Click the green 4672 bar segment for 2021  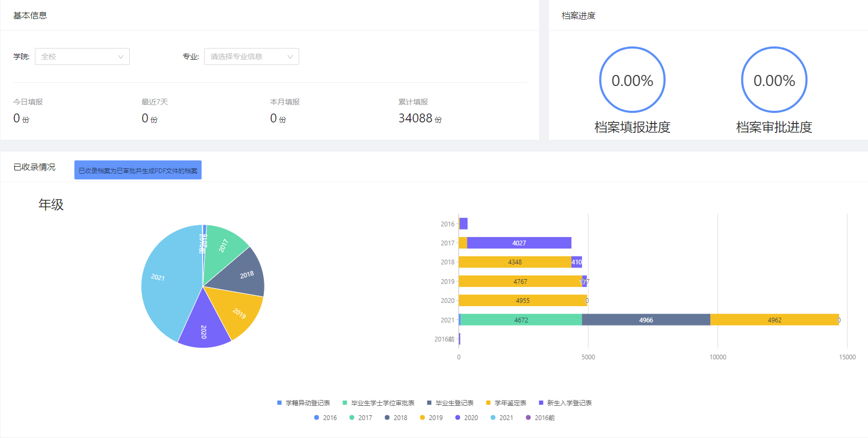521,320
